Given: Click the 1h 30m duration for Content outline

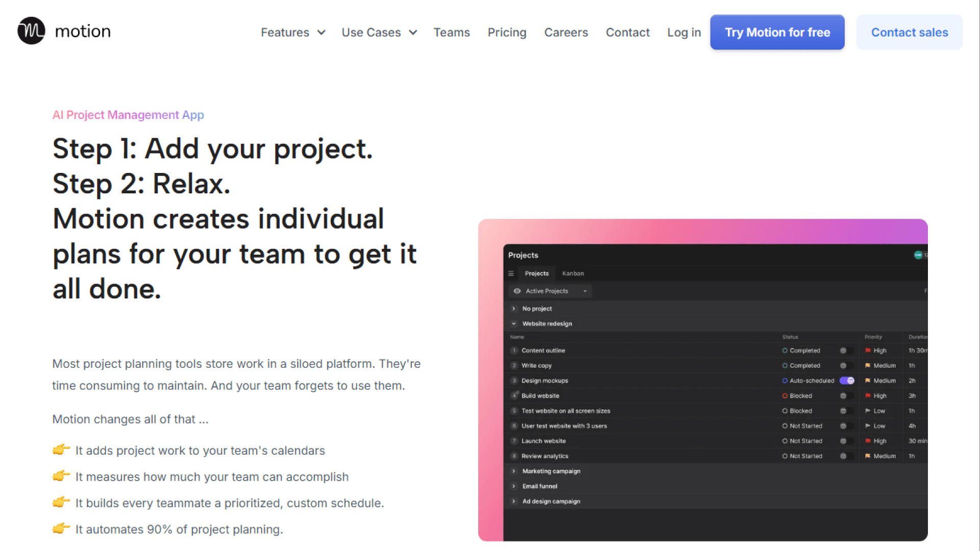Looking at the screenshot, I should 918,350.
